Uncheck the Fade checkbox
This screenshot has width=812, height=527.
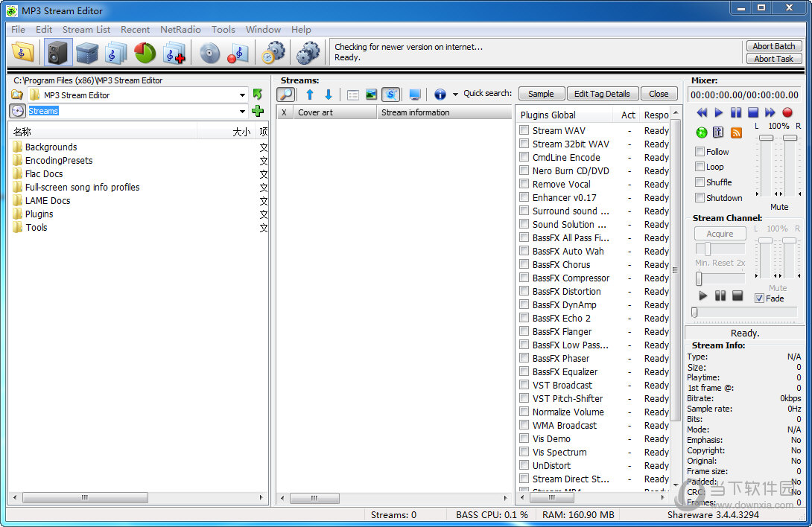pyautogui.click(x=759, y=298)
